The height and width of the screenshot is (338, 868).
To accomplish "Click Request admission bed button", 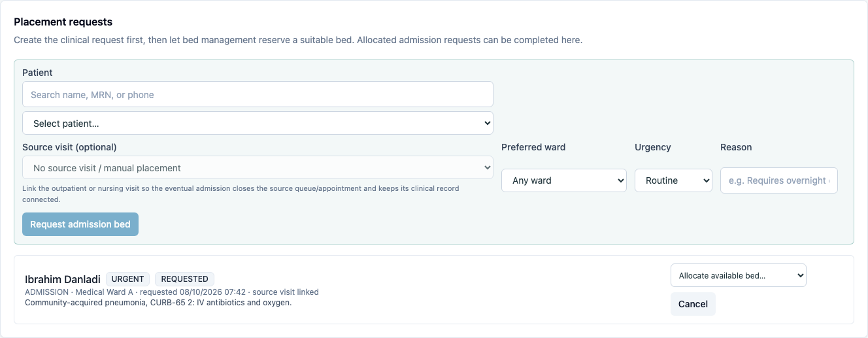I will pos(80,224).
